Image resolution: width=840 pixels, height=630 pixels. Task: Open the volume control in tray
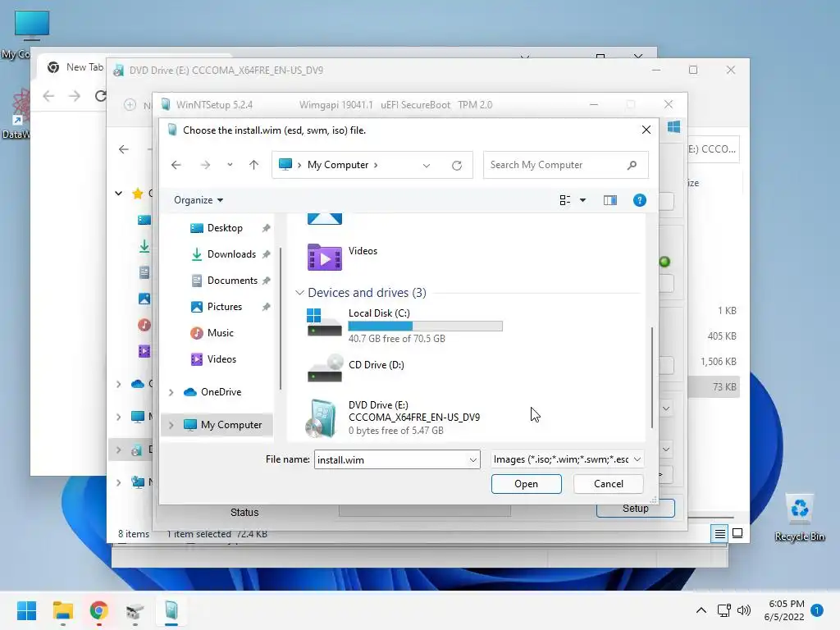[x=743, y=610]
